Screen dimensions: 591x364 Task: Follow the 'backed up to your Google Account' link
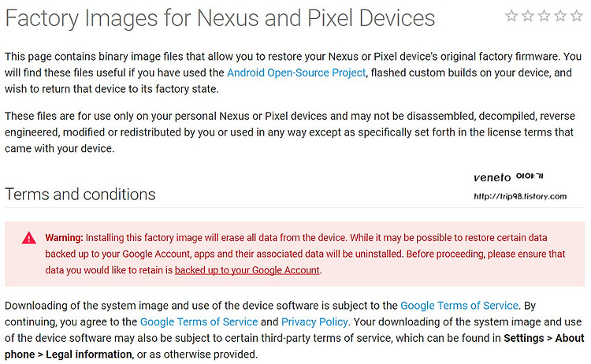[247, 270]
